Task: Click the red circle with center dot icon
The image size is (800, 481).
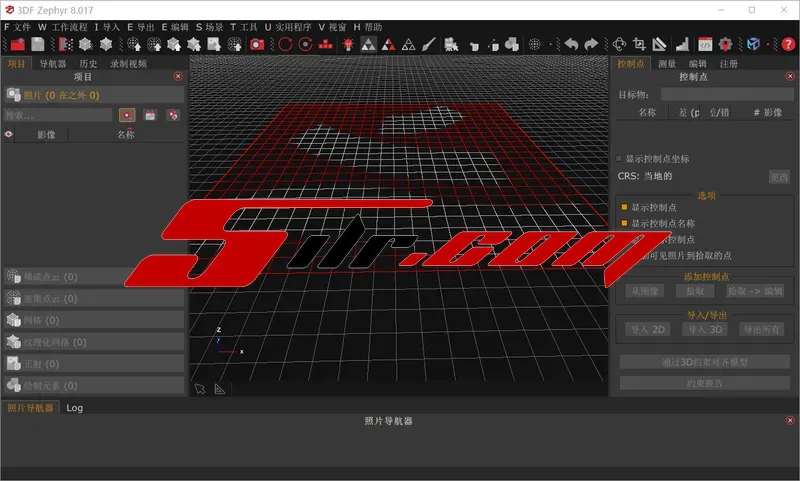Action: tap(305, 45)
